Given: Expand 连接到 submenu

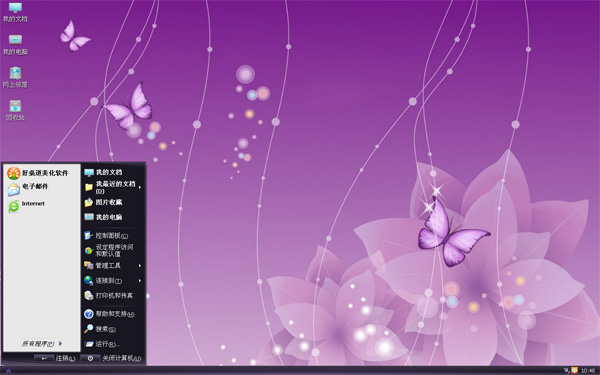Looking at the screenshot, I should click(x=113, y=280).
